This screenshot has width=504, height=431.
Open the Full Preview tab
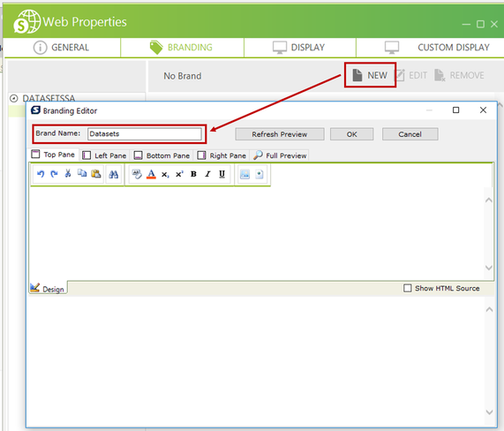[280, 155]
